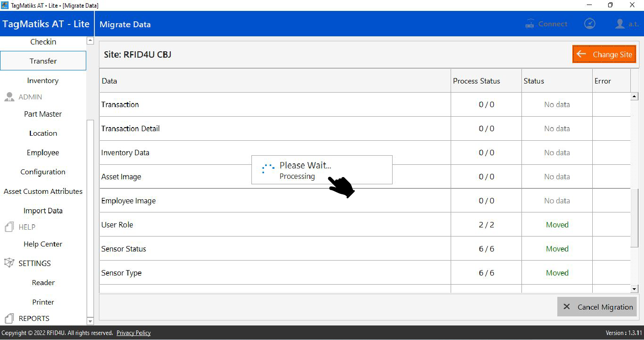Go to Asset Custom Attributes
Viewport: 644px width, 340px height.
[x=43, y=192]
